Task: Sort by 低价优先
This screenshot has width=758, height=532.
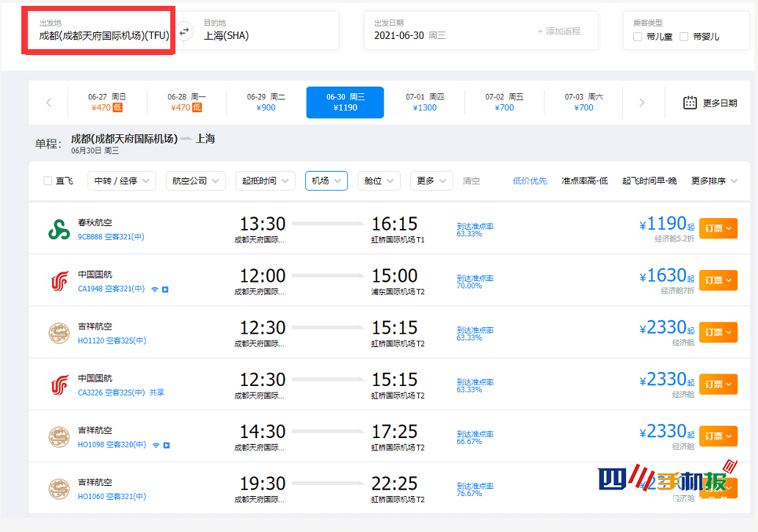Action: 530,181
